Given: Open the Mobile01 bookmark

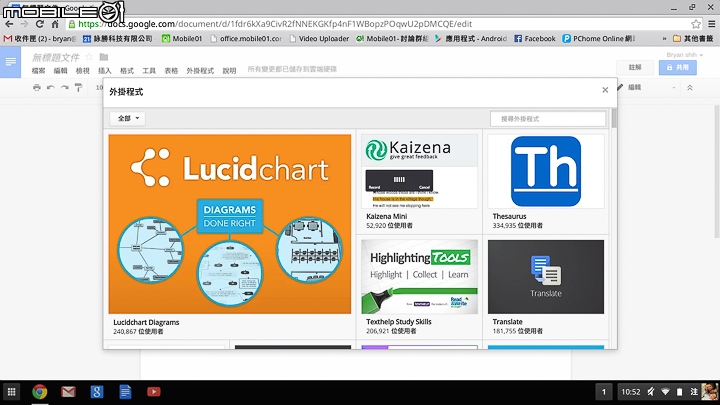Looking at the screenshot, I should point(182,39).
